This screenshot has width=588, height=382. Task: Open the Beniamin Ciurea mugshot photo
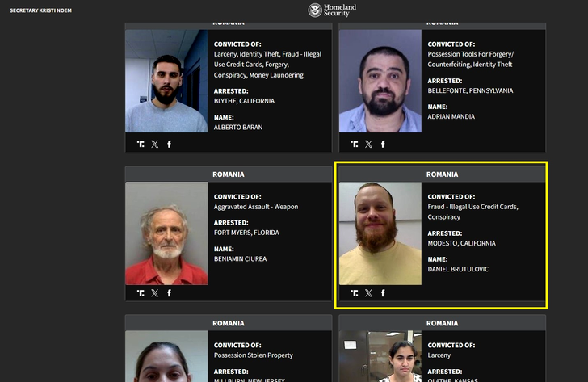coord(166,233)
